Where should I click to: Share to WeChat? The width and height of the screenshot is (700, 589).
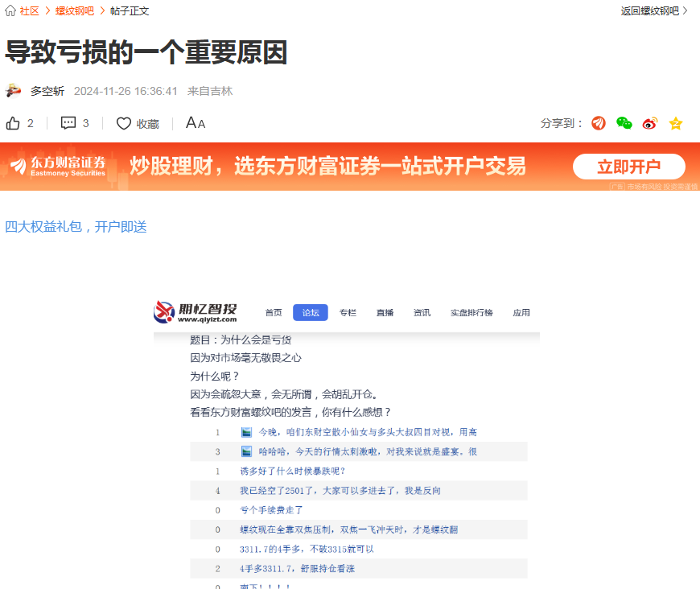(x=624, y=123)
